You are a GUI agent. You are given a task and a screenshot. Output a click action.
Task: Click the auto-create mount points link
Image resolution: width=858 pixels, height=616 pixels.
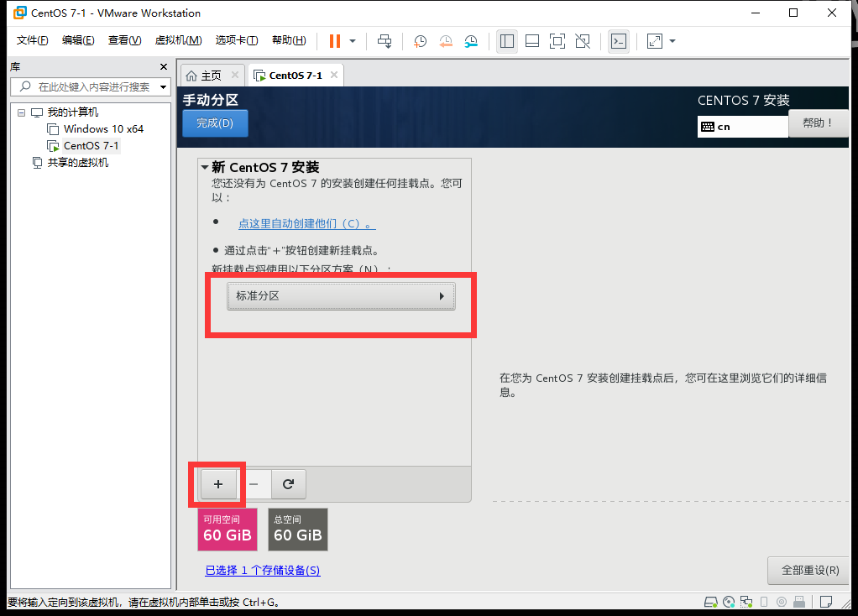pyautogui.click(x=307, y=224)
